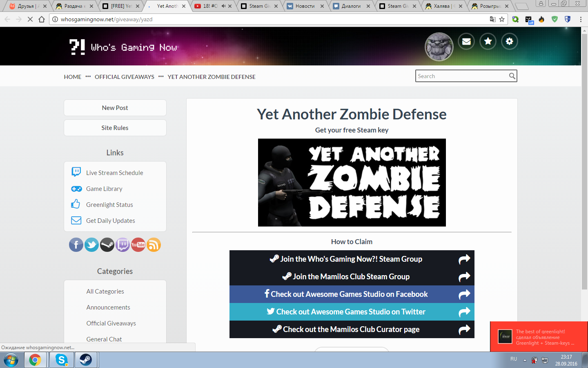Click the flame extension icon
The image size is (588, 368).
tap(541, 19)
